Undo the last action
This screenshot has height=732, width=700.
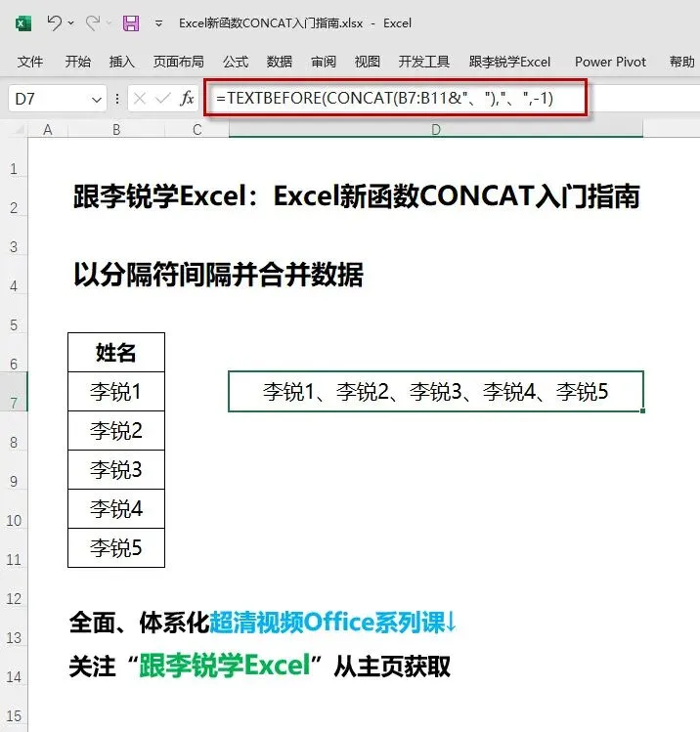[x=54, y=22]
